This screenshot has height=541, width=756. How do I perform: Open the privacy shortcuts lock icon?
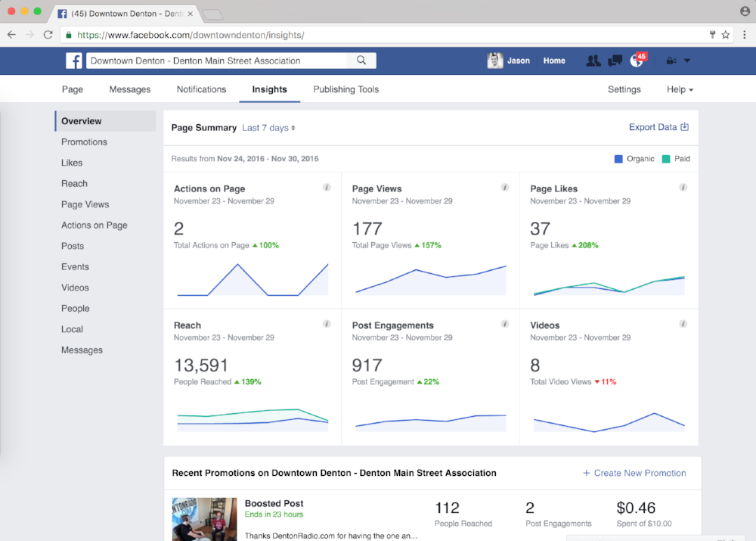click(x=671, y=61)
